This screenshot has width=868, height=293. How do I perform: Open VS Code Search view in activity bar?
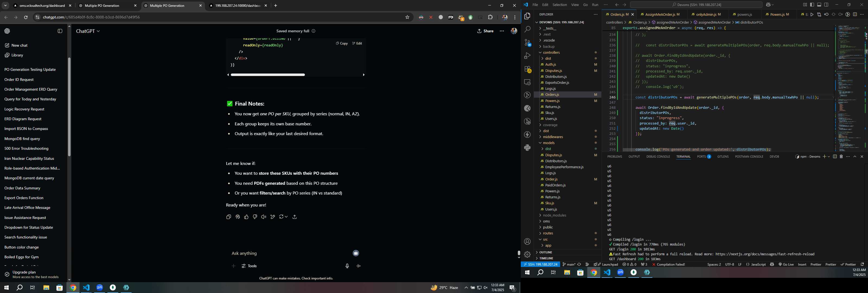click(527, 29)
